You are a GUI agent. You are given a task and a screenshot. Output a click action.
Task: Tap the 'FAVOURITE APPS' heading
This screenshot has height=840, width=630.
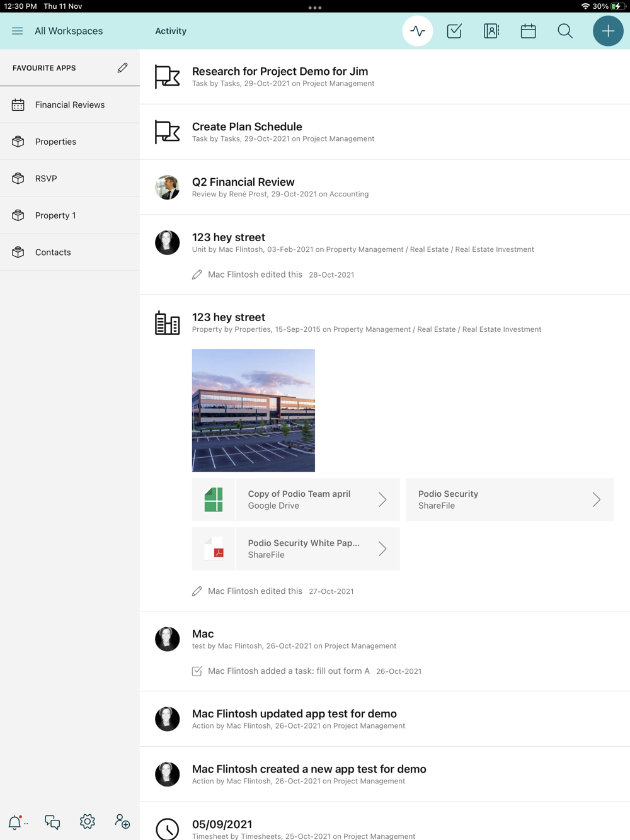[x=44, y=68]
